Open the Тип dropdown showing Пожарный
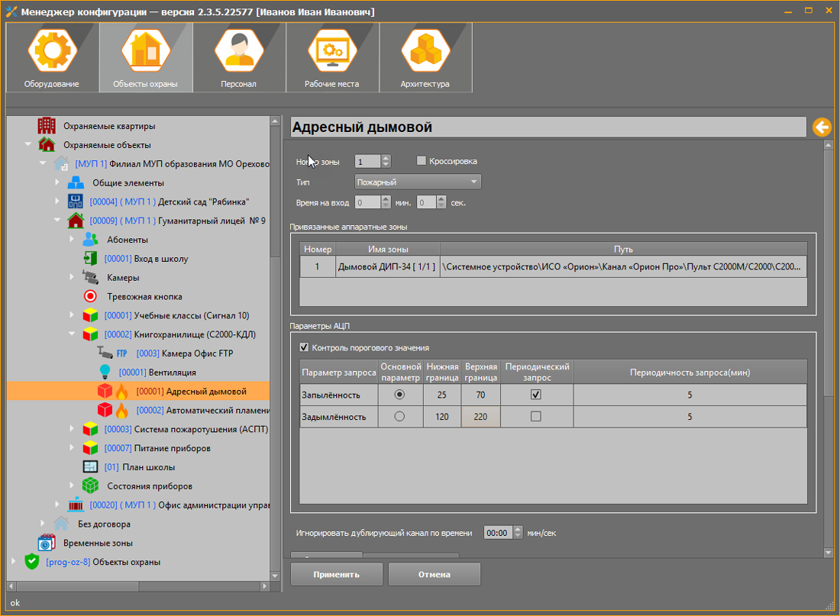The width and height of the screenshot is (840, 616). [418, 182]
